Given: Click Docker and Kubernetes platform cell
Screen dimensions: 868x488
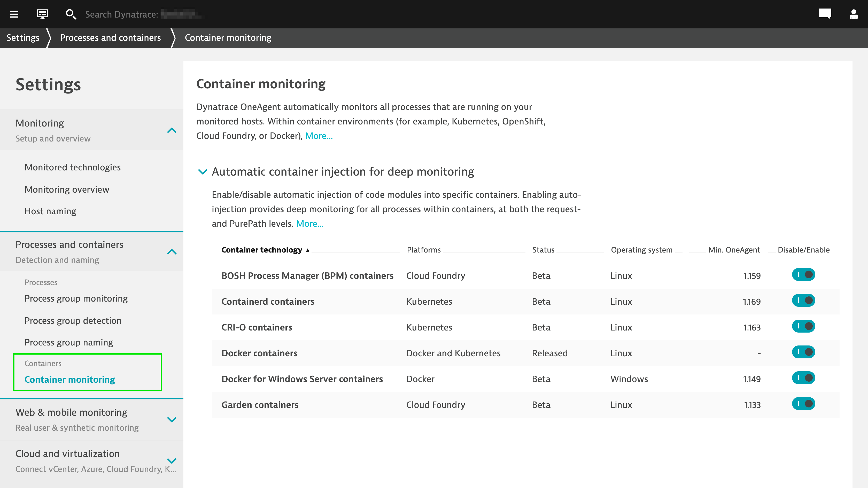Looking at the screenshot, I should (453, 353).
